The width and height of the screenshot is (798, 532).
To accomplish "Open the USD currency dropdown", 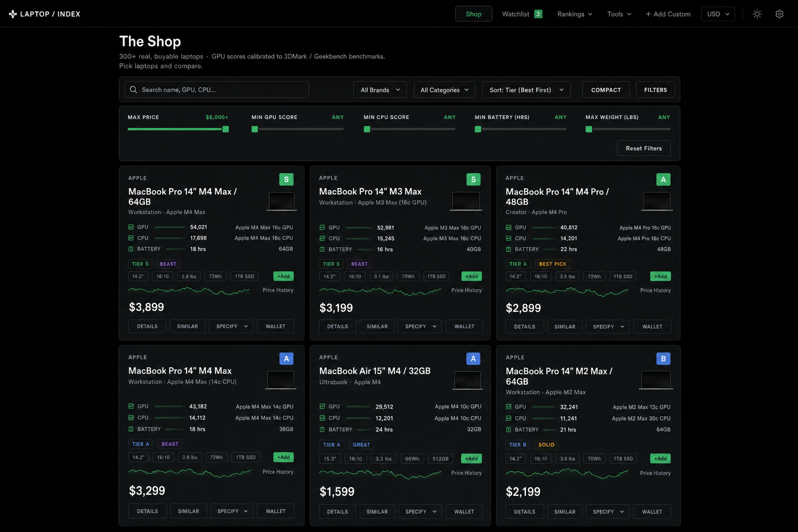I will [718, 14].
